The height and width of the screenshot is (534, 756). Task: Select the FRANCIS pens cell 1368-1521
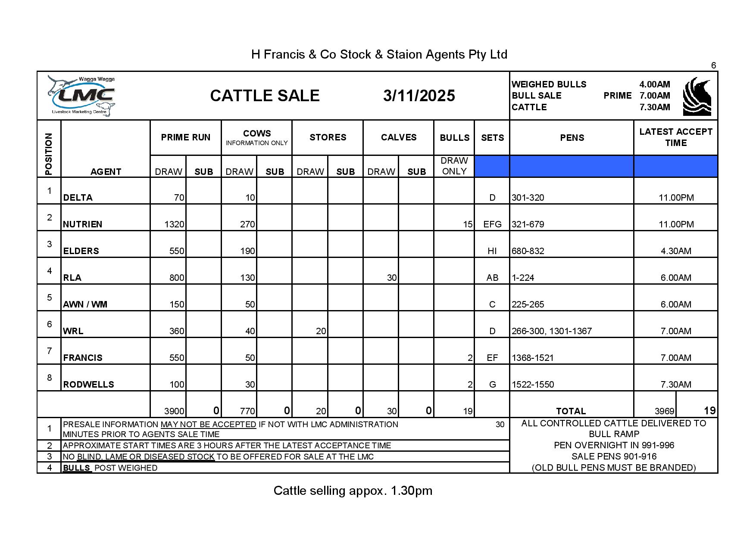pyautogui.click(x=533, y=358)
